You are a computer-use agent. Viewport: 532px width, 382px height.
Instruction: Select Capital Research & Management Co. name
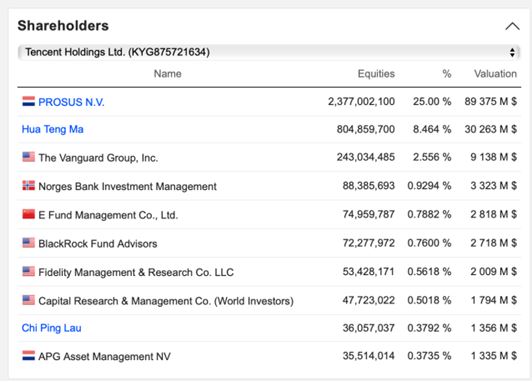coord(166,301)
